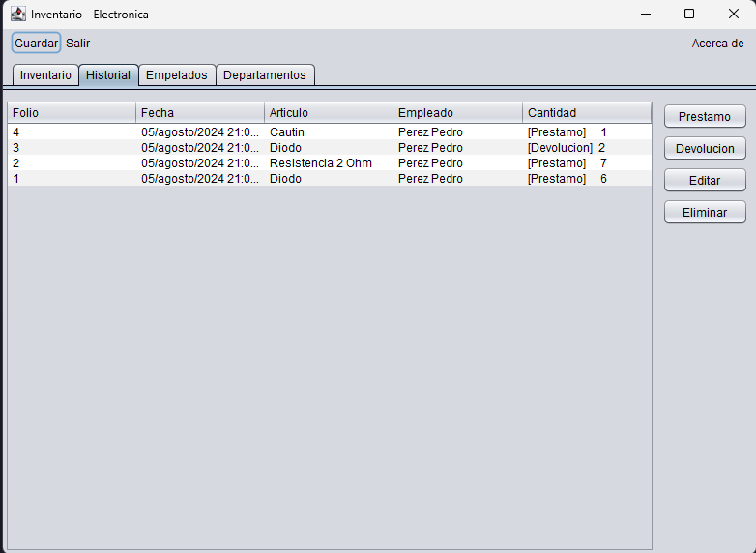The image size is (756, 553).
Task: Click the [Prestamo] 1 quantity cell
Action: pos(587,132)
